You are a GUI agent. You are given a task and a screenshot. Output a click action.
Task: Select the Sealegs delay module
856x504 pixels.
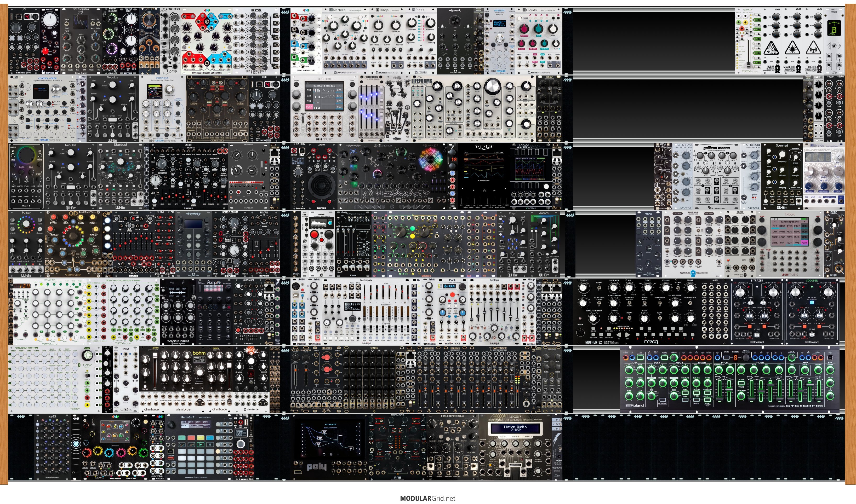pos(494,311)
